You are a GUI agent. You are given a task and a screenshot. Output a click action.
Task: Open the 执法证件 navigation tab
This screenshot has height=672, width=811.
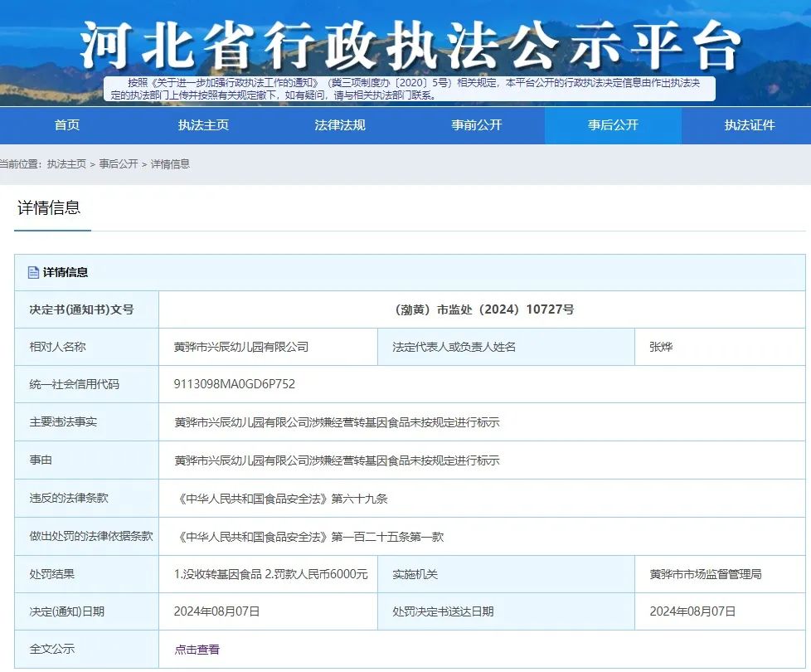[750, 125]
